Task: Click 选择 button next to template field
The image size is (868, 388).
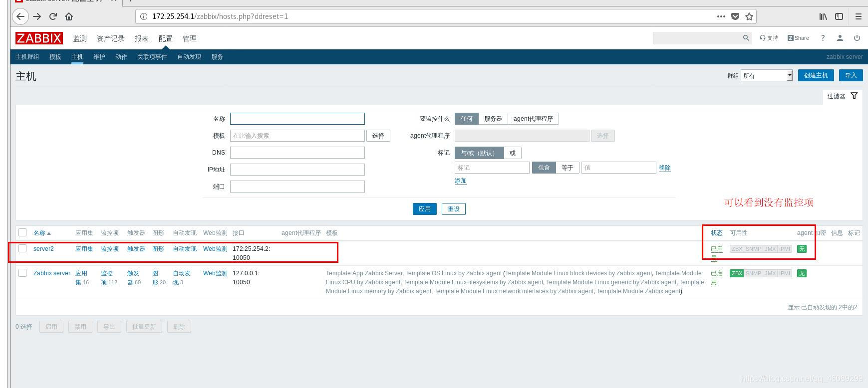Action: point(378,136)
